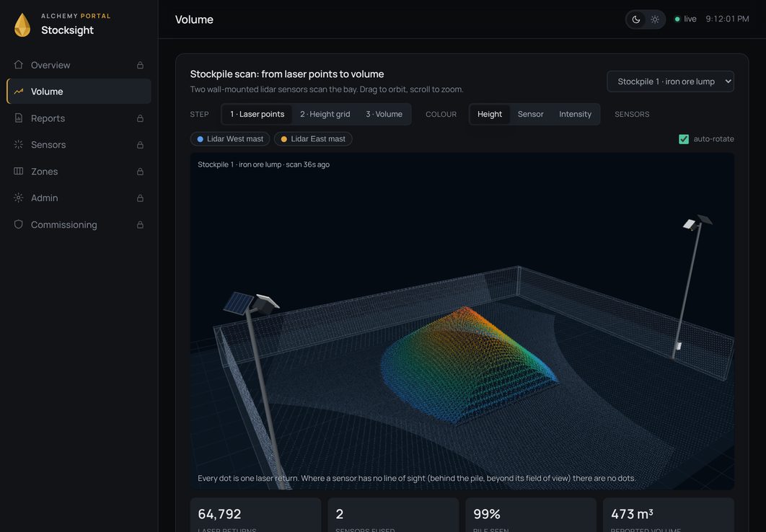Go to Volume in the sidebar
Screen dimensions: 766x532
tap(79, 92)
